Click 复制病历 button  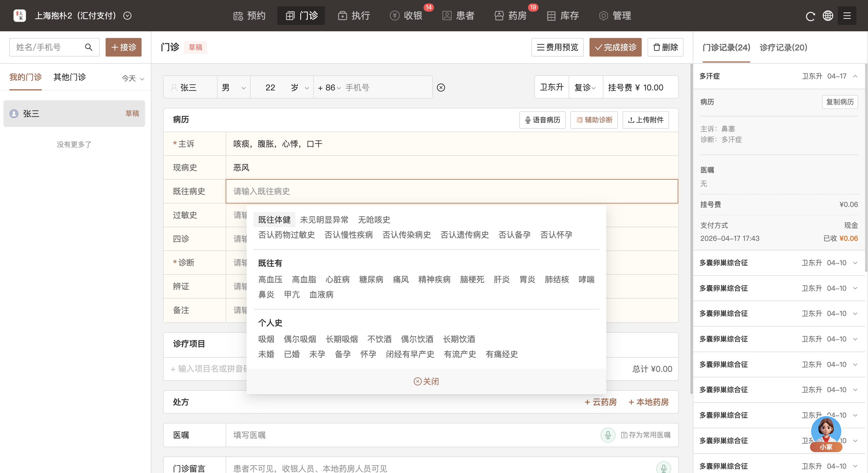(840, 102)
